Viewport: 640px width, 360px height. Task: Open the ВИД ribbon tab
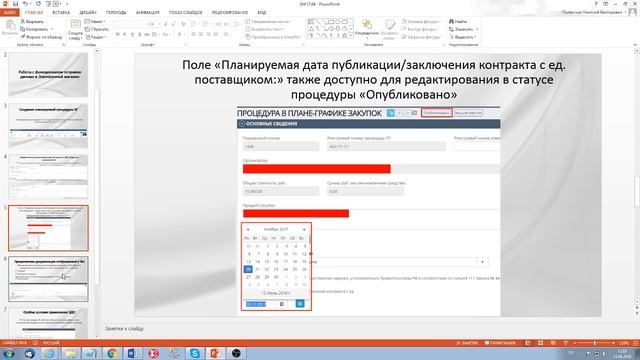tap(262, 12)
